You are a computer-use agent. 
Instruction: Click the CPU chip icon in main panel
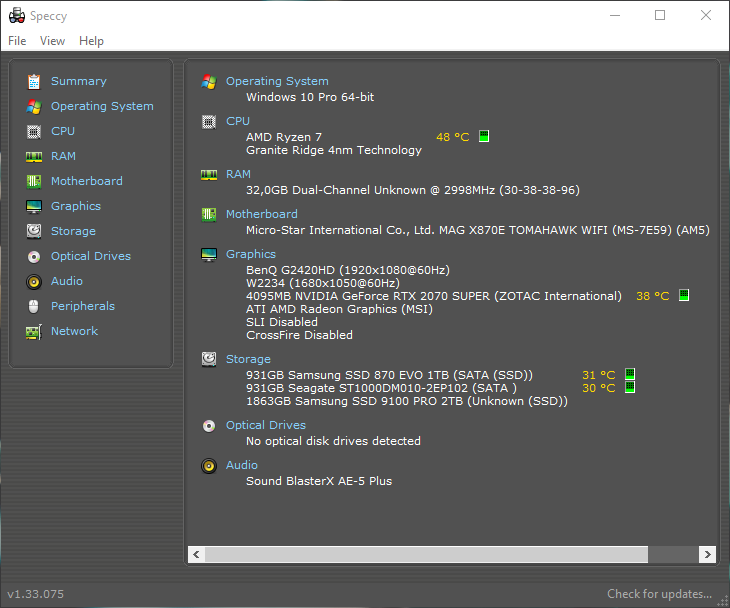click(209, 122)
